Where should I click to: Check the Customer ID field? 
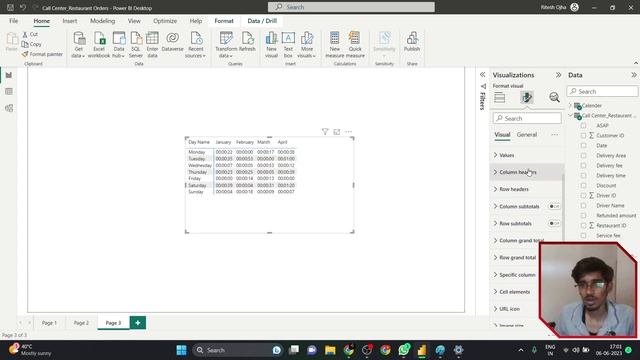pos(583,136)
